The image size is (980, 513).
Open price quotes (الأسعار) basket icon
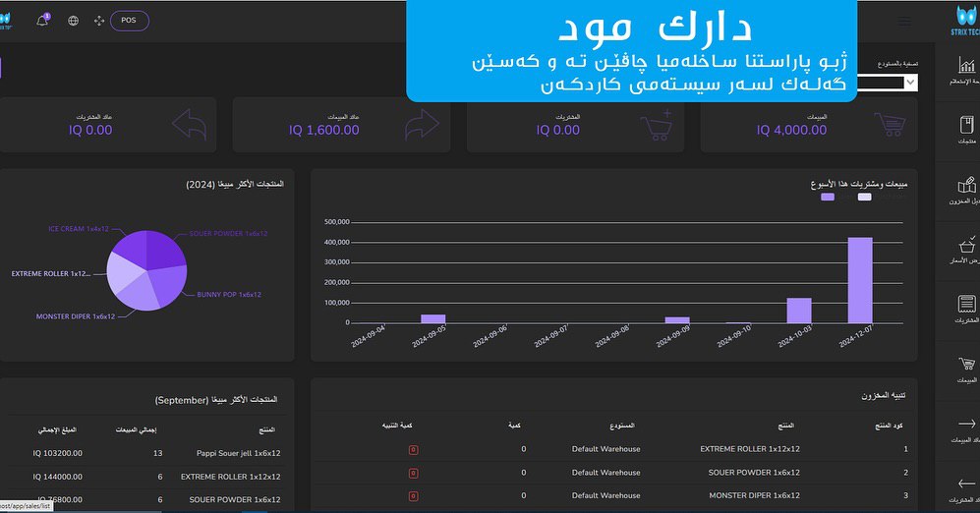point(966,245)
